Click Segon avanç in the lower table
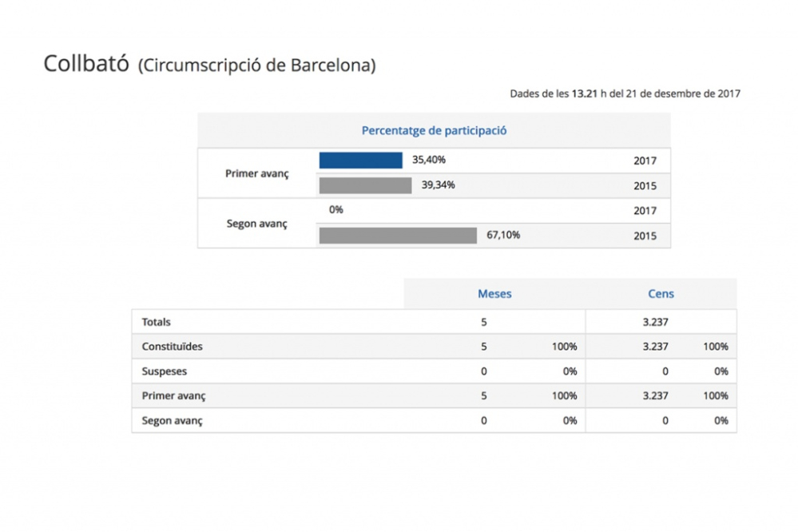This screenshot has width=798, height=532. pos(172,420)
